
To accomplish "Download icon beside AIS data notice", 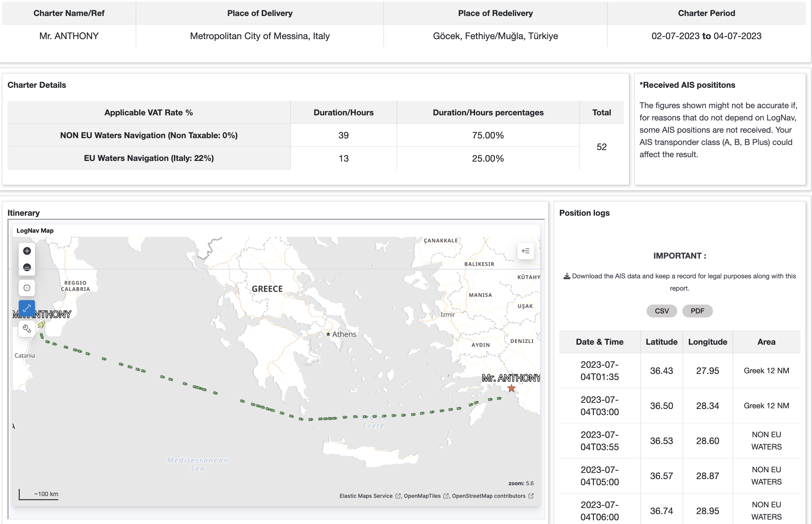I will 567,276.
